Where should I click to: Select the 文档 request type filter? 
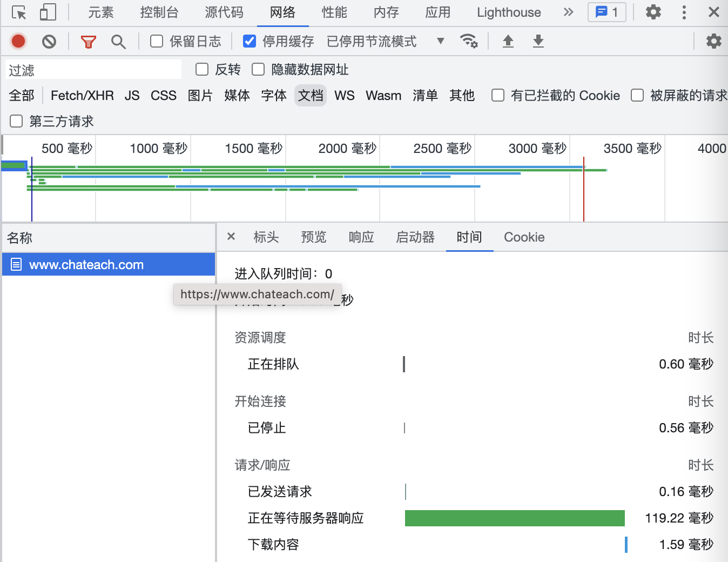(311, 96)
